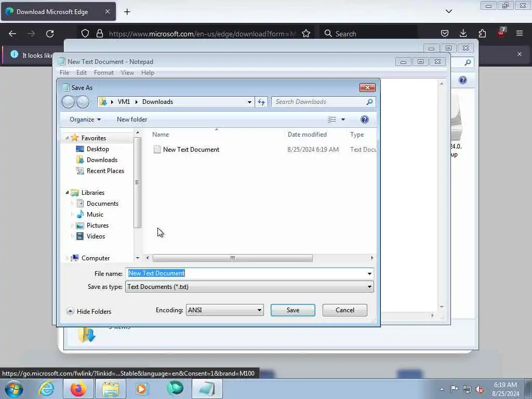Open a new tab in Firefox
Image resolution: width=532 pixels, height=399 pixels.
pyautogui.click(x=127, y=11)
